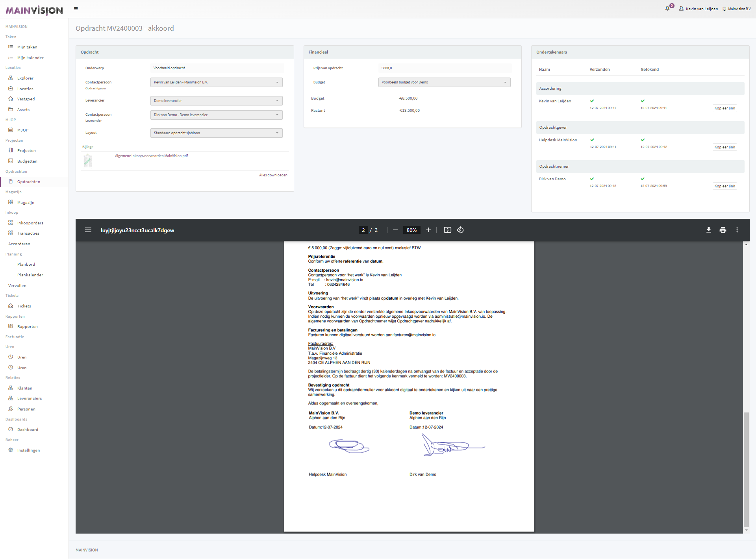Screen dimensions: 756x559
Task: Click Alles downloaden link
Action: click(x=273, y=175)
